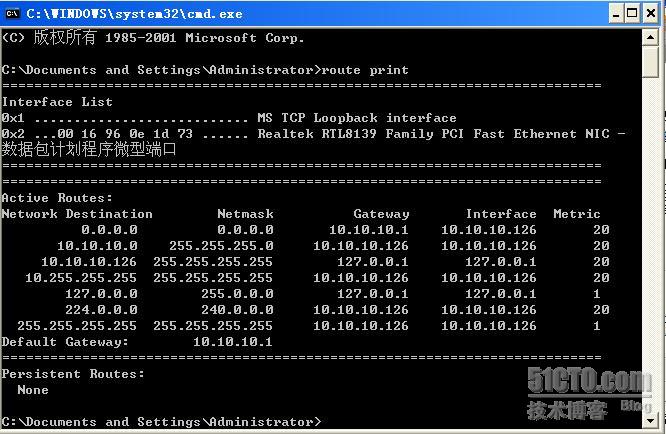Viewport: 666px width, 434px height.
Task: Click the '1985-2001 Microsoft Corp.' copyright text
Action: pyautogui.click(x=205, y=38)
